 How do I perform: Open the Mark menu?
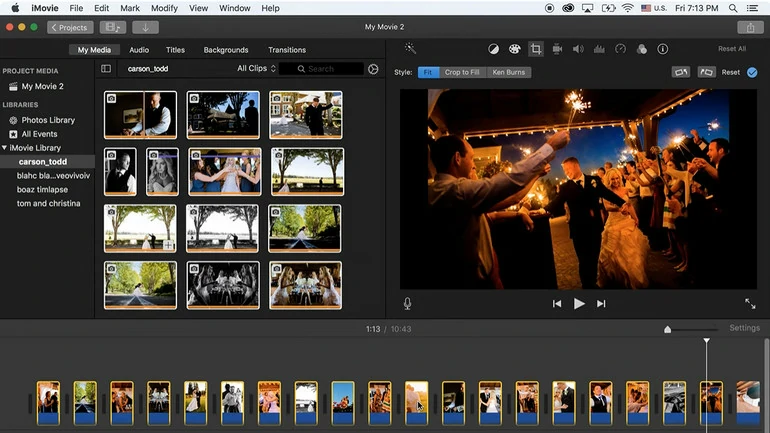click(130, 8)
